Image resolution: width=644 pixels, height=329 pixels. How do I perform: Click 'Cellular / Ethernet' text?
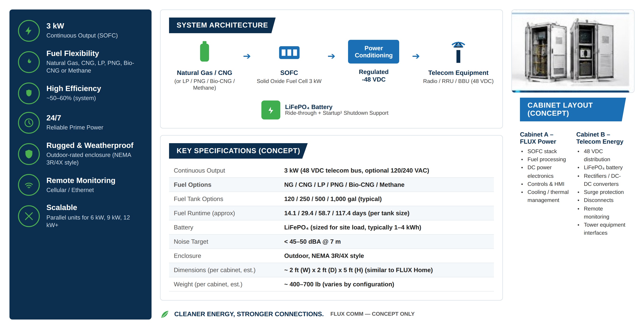pyautogui.click(x=70, y=190)
